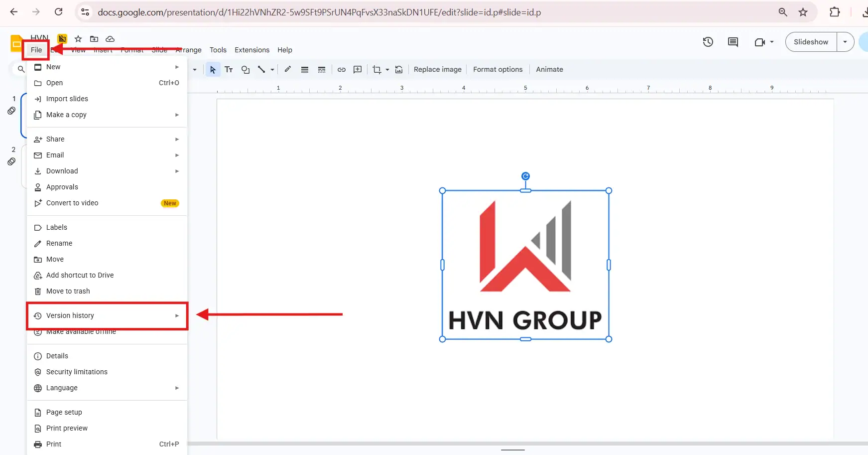Open Format options for the image
Screen dimensions: 868x455
coord(498,69)
